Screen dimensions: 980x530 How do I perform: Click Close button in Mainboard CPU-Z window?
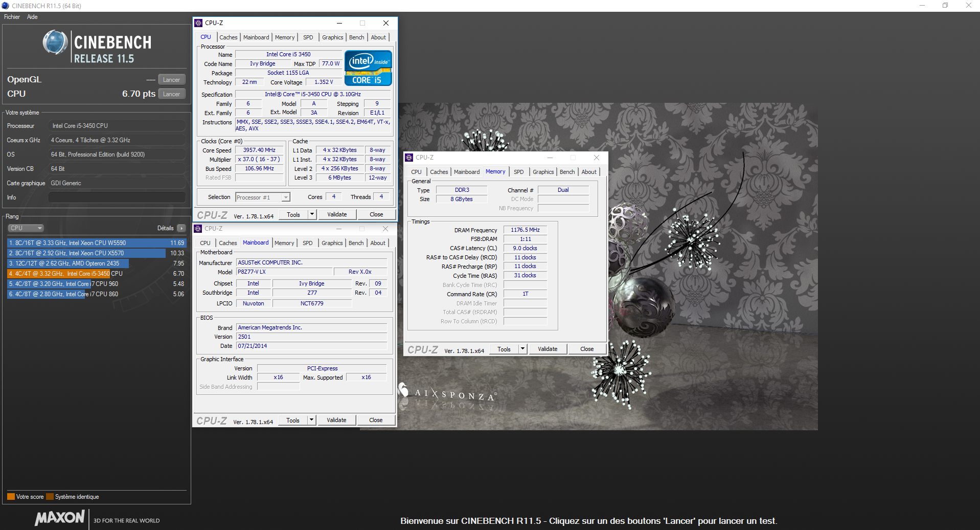(x=376, y=420)
